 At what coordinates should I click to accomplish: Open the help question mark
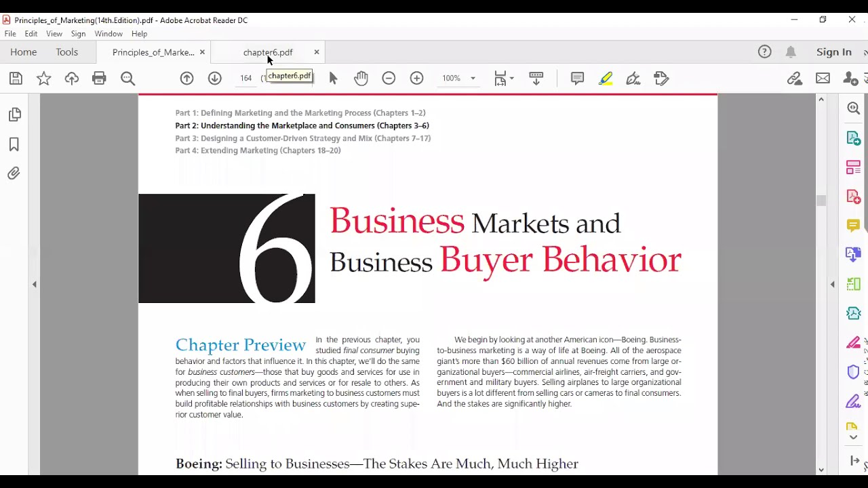tap(765, 52)
